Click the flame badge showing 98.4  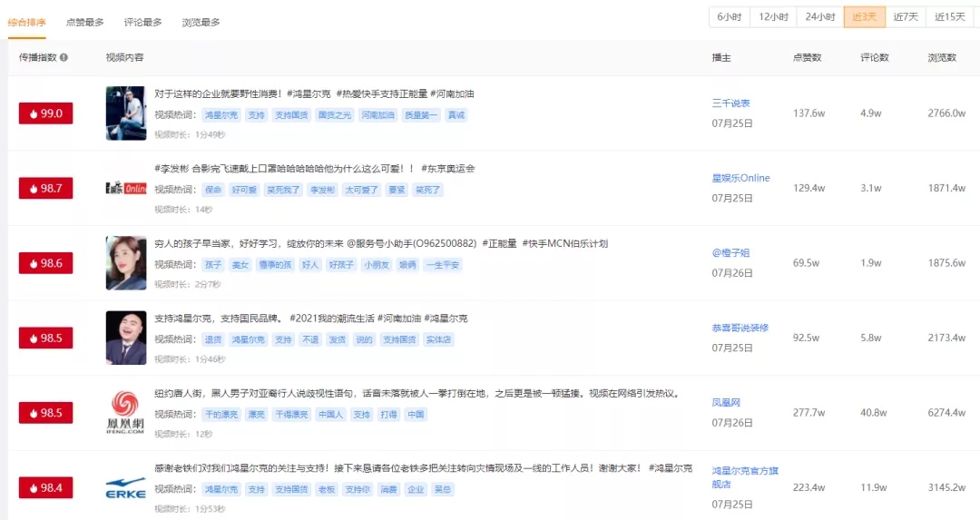(x=45, y=488)
